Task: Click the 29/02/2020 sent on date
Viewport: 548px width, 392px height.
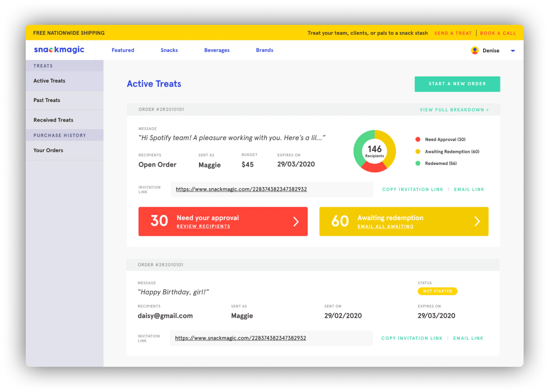Action: (343, 316)
